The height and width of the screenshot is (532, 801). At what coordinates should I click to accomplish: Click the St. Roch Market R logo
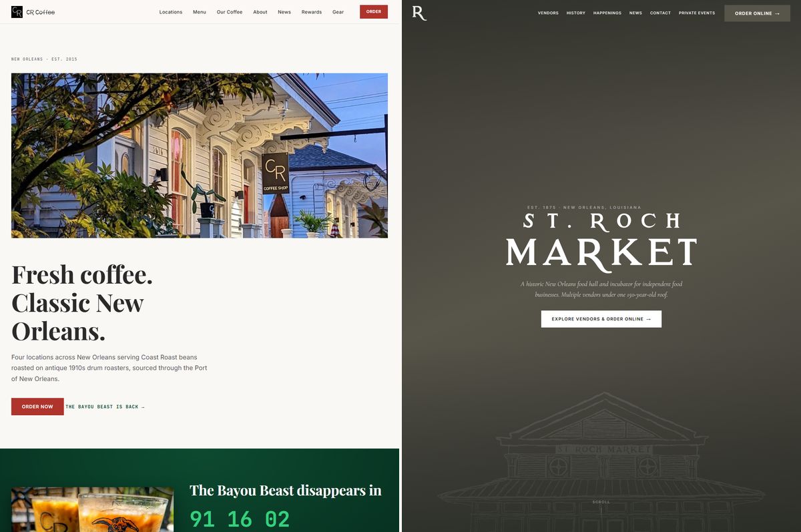419,13
